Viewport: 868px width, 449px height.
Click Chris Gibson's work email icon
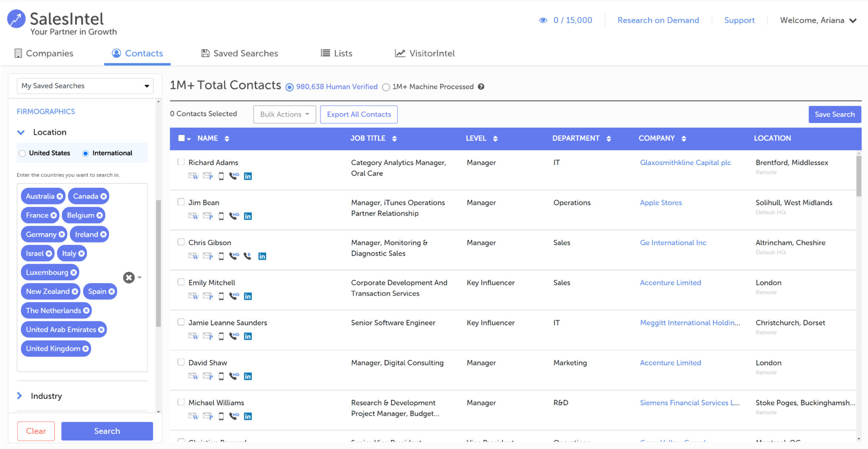(193, 256)
